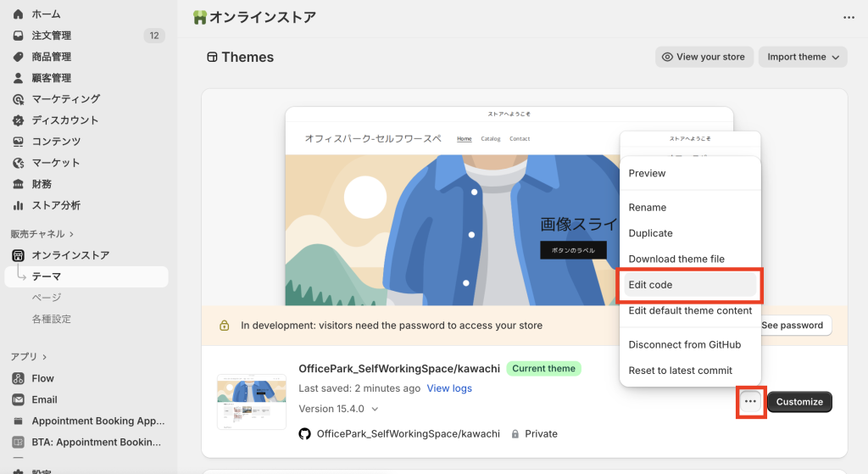The image size is (868, 474).
Task: Open the Discounts percent icon
Action: [18, 120]
